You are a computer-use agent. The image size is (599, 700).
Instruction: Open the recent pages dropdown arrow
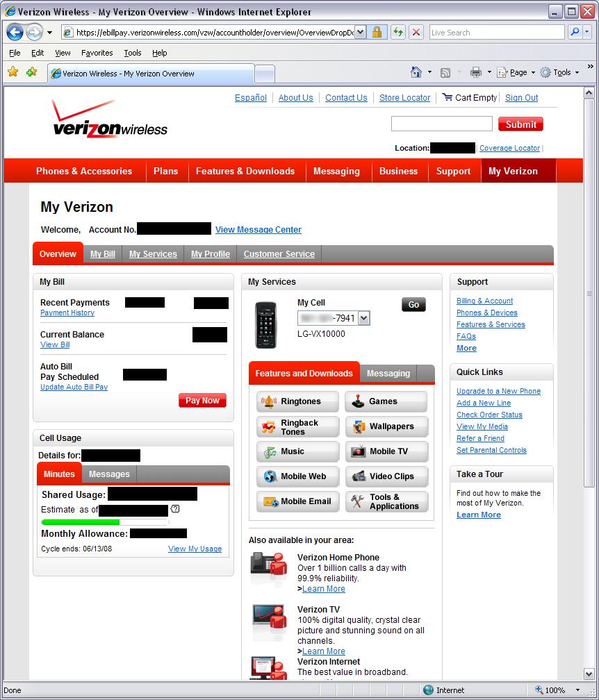tap(49, 33)
